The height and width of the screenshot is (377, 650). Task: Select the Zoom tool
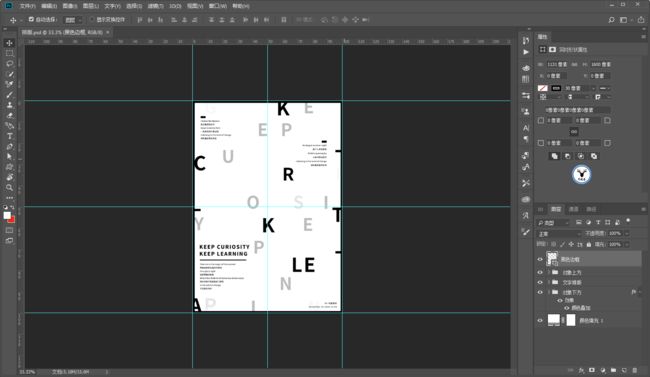pos(10,187)
